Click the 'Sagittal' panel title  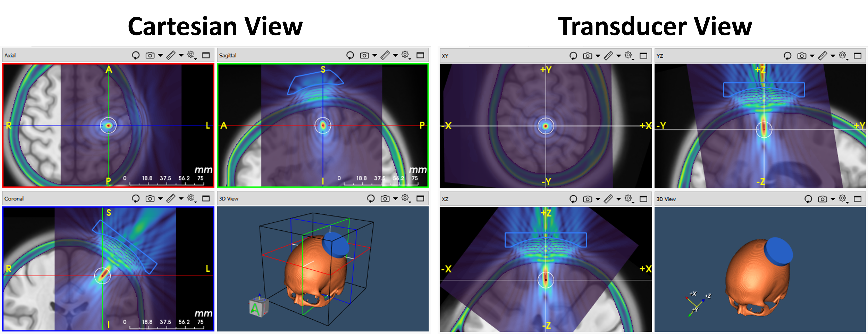coord(228,55)
